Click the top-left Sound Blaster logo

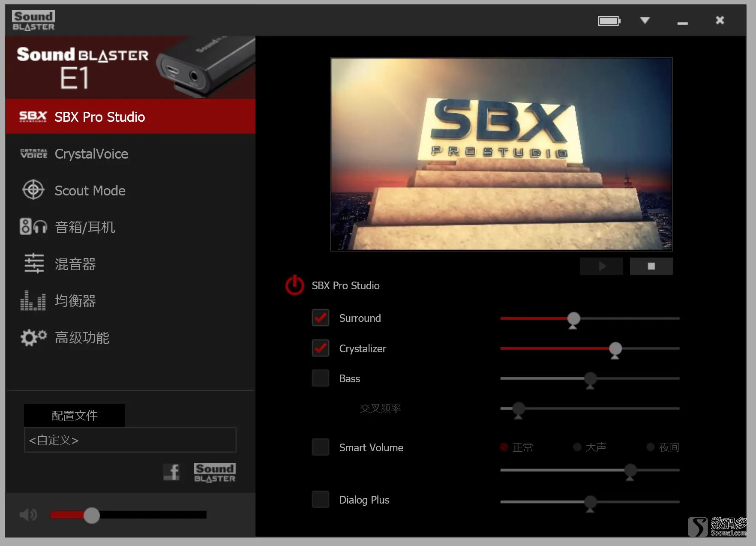[33, 21]
